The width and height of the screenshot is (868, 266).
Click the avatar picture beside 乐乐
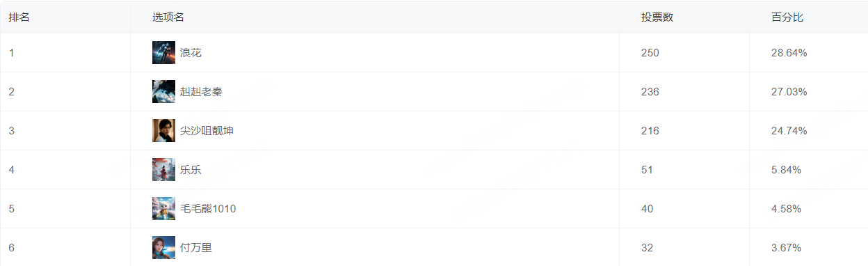[x=163, y=170]
